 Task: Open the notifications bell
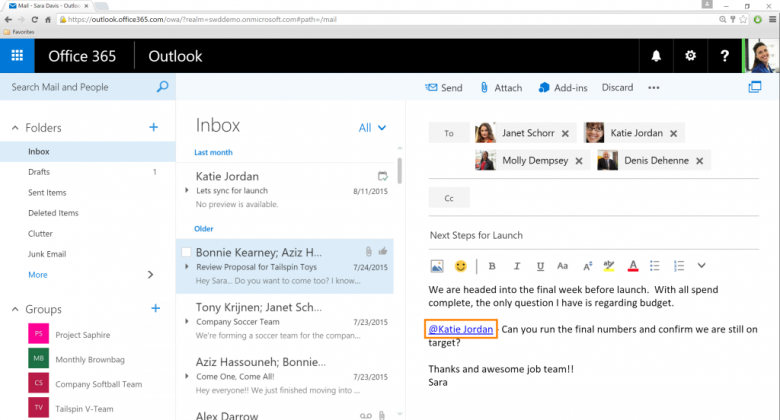tap(656, 56)
